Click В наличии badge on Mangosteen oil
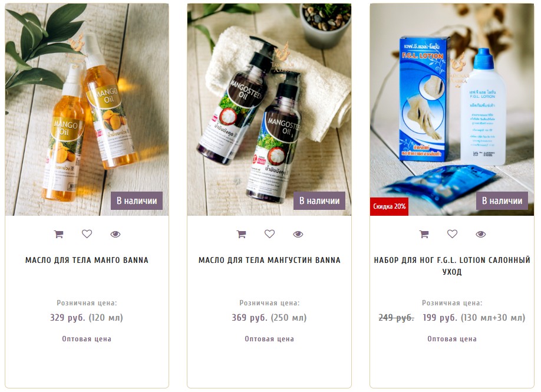This screenshot has width=541, height=392. point(319,200)
